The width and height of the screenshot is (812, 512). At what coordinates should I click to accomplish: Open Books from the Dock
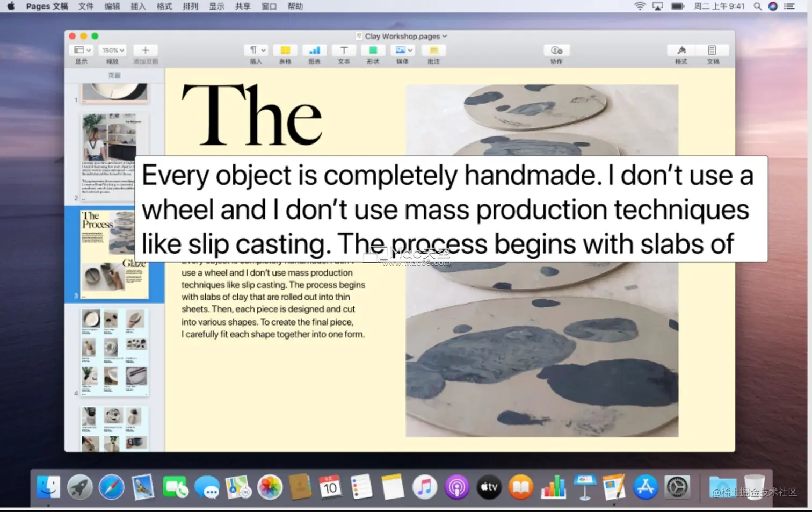coord(521,487)
